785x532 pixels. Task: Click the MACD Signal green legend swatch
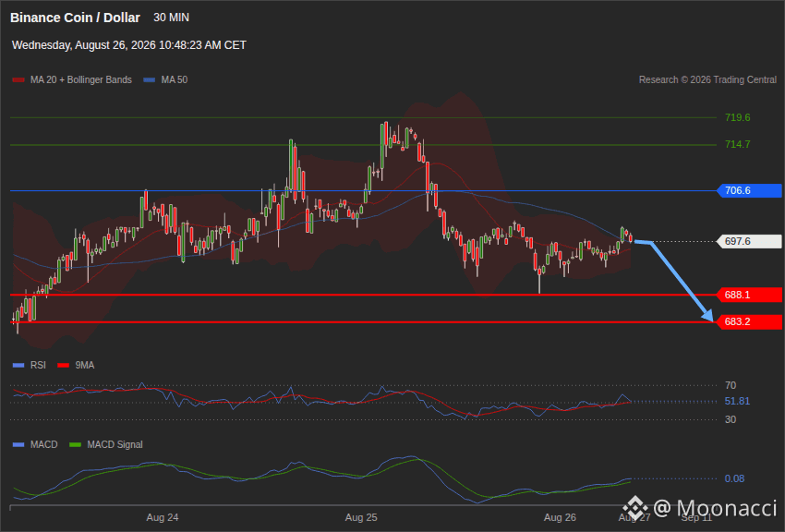(x=75, y=445)
